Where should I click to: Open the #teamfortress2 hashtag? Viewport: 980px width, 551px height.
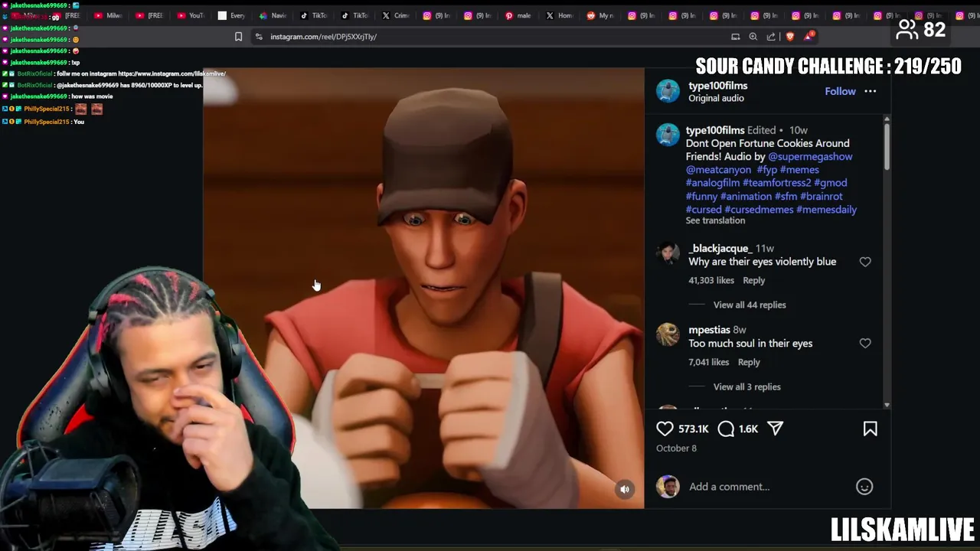click(776, 183)
